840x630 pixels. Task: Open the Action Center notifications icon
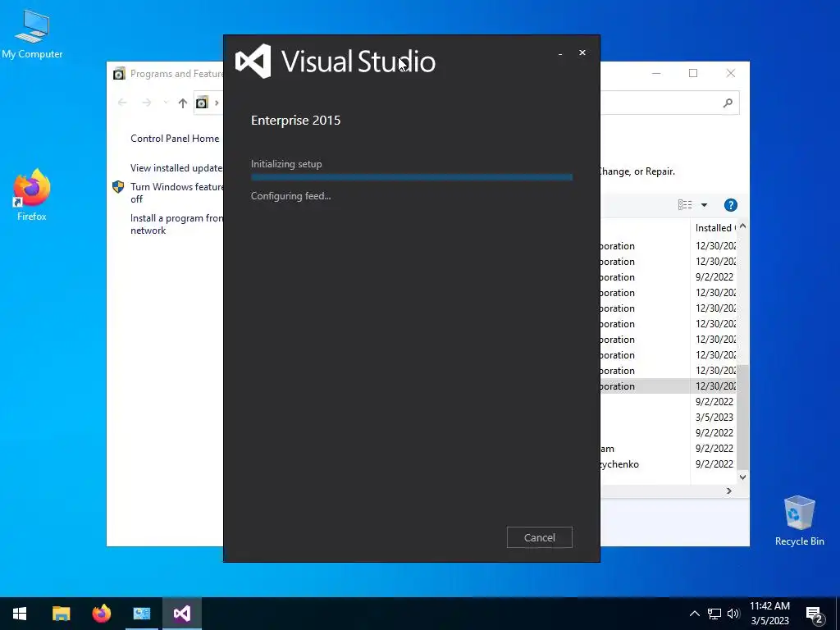[x=815, y=614]
